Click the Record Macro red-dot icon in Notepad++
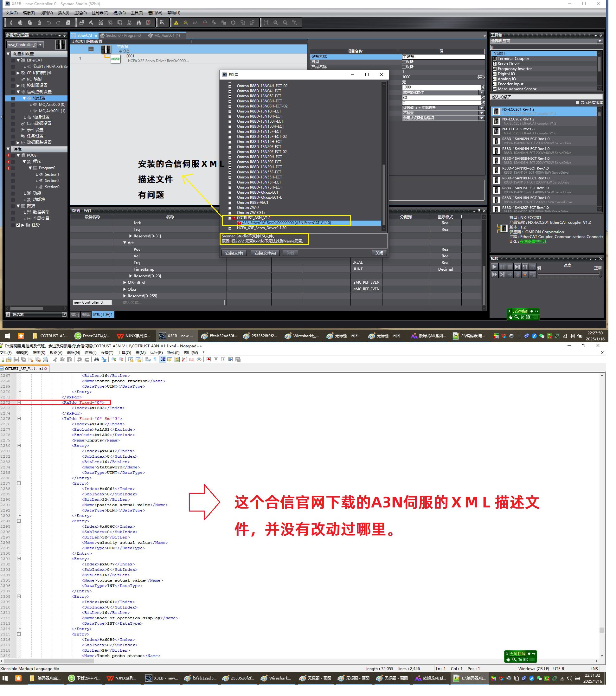616x696 pixels. tap(209, 360)
